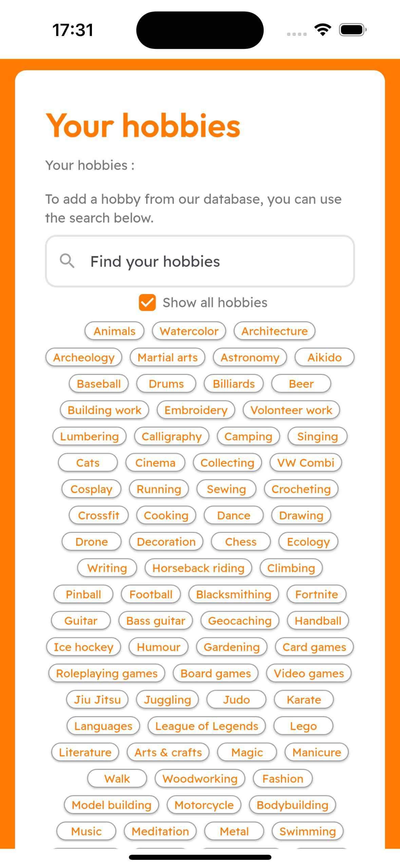Select the Watercolor hobby

189,331
